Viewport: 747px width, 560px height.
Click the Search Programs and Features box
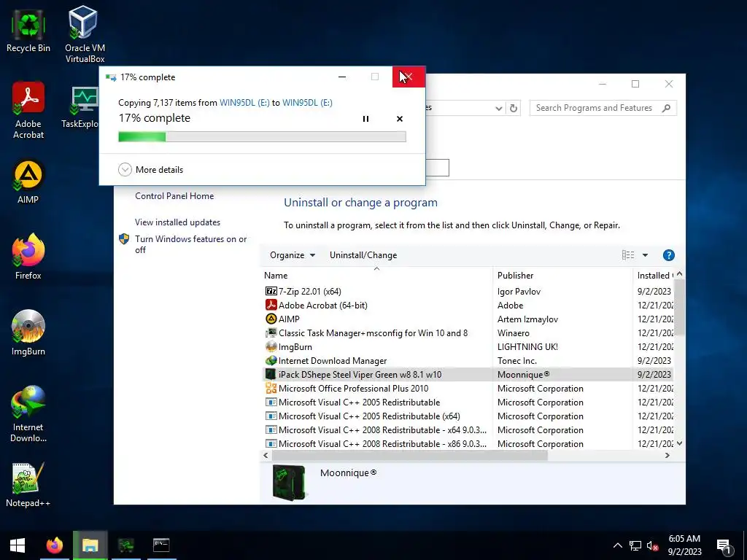(x=603, y=108)
